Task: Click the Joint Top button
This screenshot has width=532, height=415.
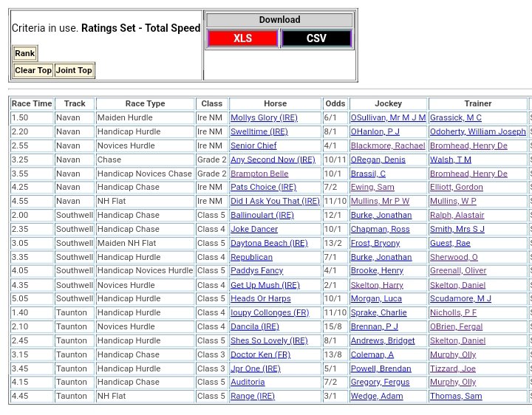Action: [75, 71]
